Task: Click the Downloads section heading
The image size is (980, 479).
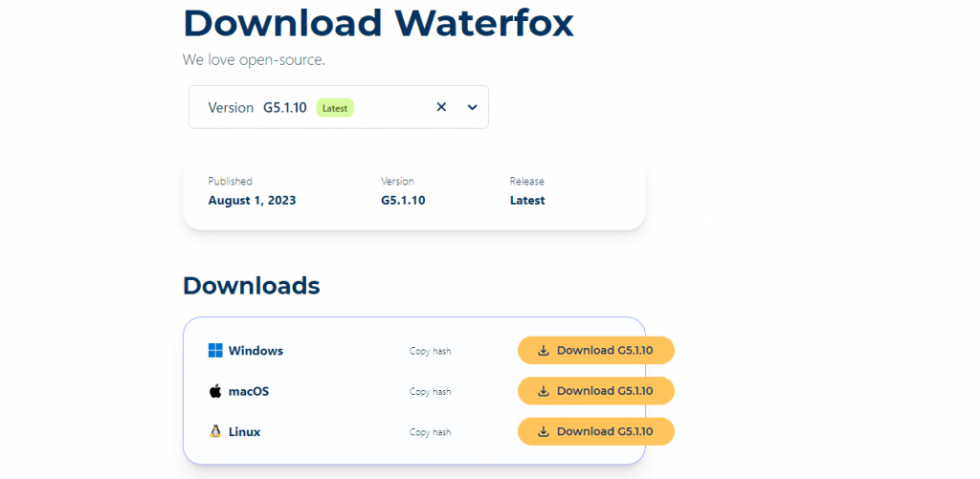Action: 251,285
